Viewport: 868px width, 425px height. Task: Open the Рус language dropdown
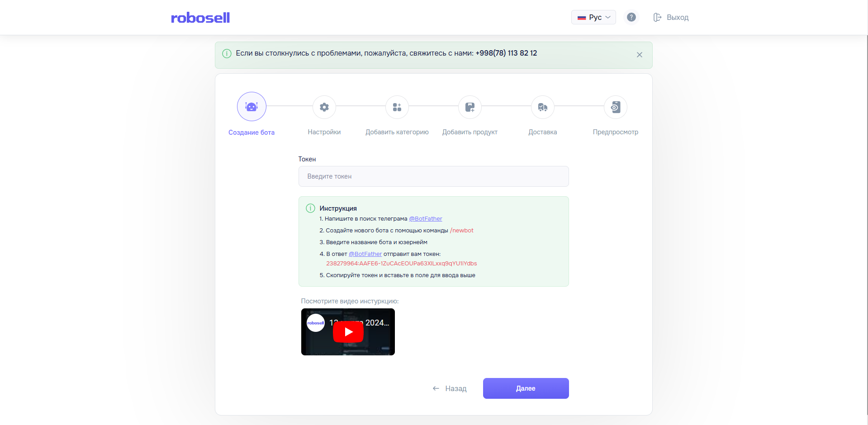tap(593, 17)
